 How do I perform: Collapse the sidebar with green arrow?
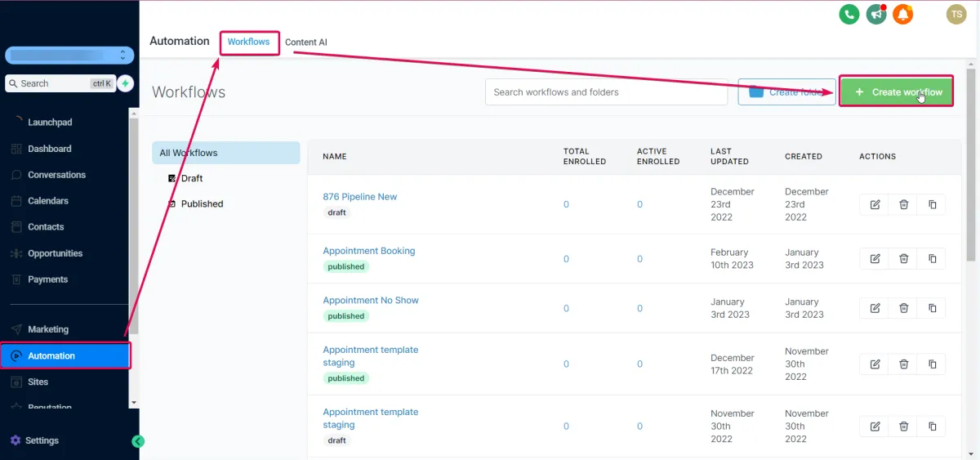point(138,441)
